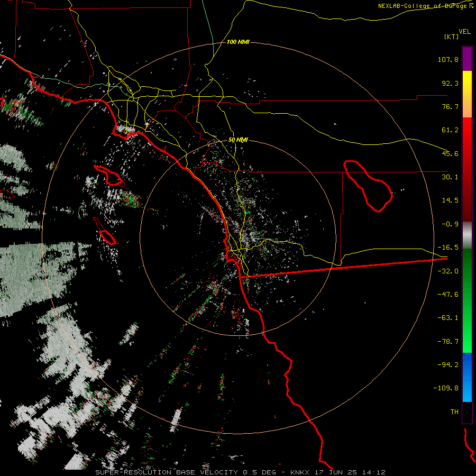
Task: Click the -47.6 velocity scale value
Action: point(448,295)
